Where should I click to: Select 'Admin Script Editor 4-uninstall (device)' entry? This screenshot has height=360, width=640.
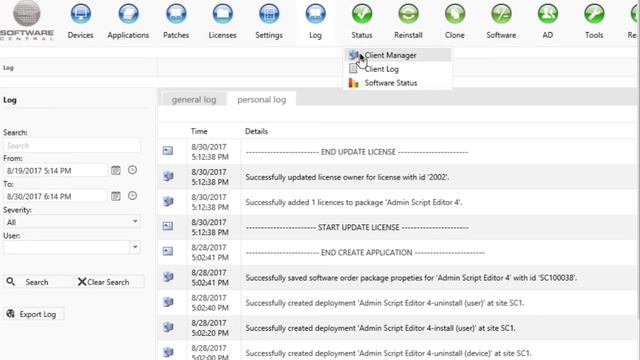tap(388, 353)
